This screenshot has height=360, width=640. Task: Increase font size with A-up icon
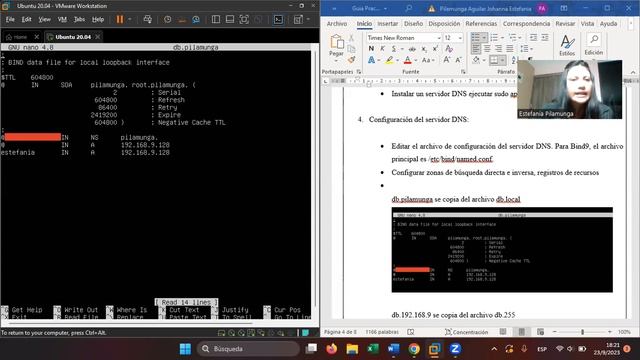[447, 60]
